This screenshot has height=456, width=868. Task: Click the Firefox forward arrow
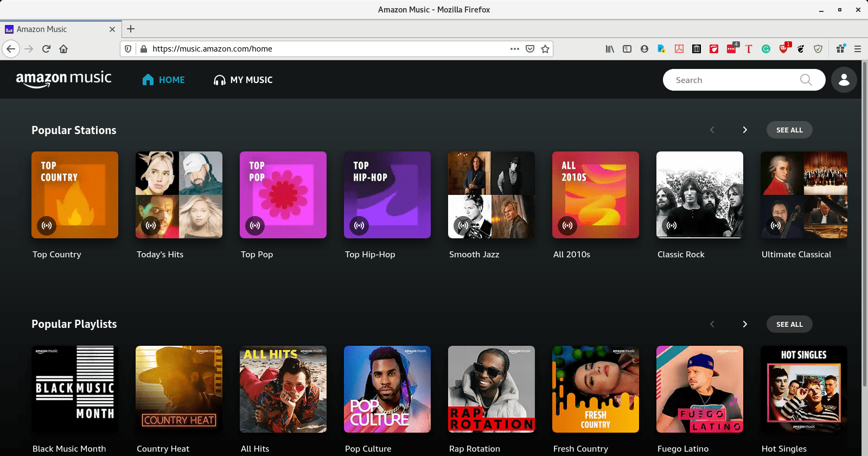point(29,49)
